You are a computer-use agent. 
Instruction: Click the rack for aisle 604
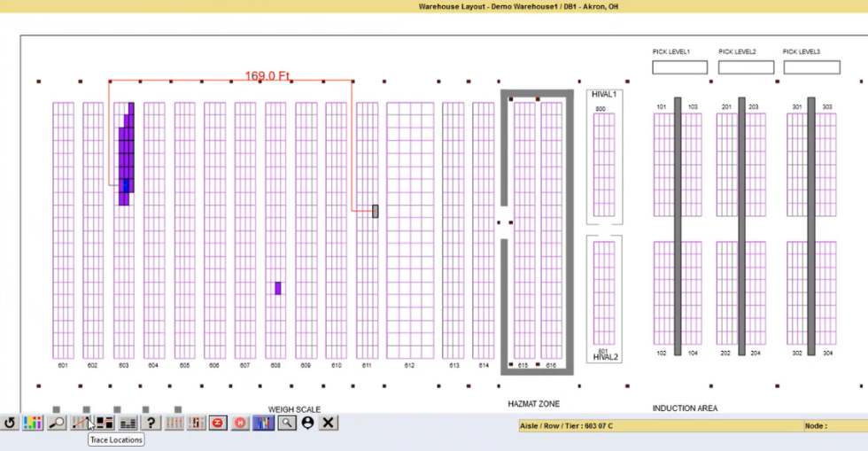click(154, 230)
